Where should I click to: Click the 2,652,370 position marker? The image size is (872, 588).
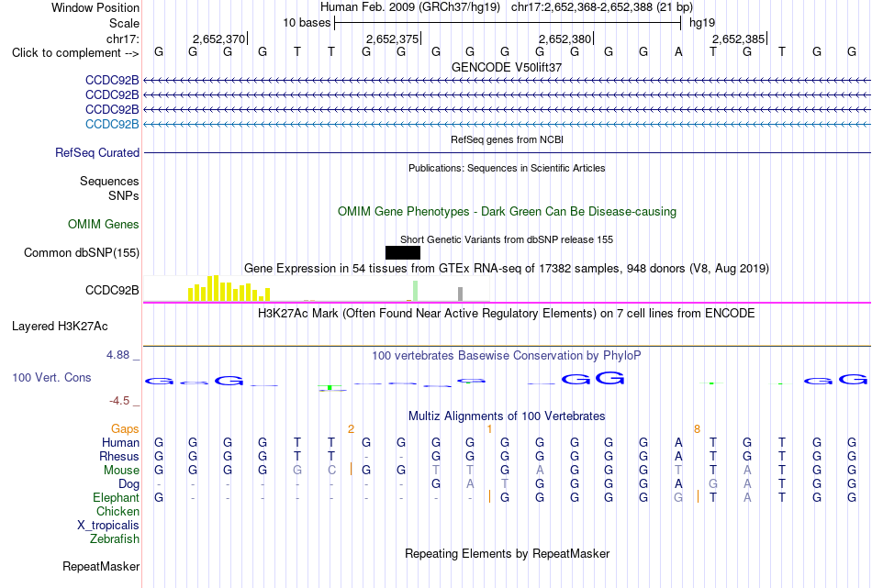coord(219,39)
